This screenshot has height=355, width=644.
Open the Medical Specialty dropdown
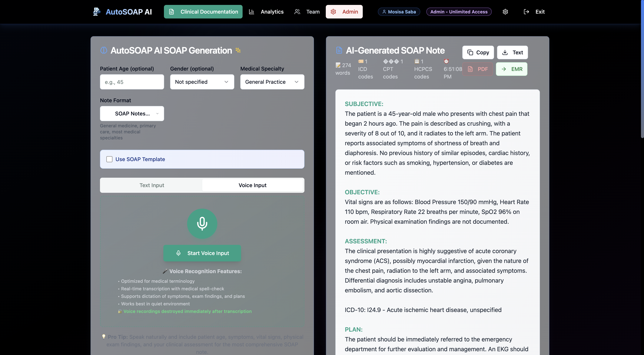272,82
